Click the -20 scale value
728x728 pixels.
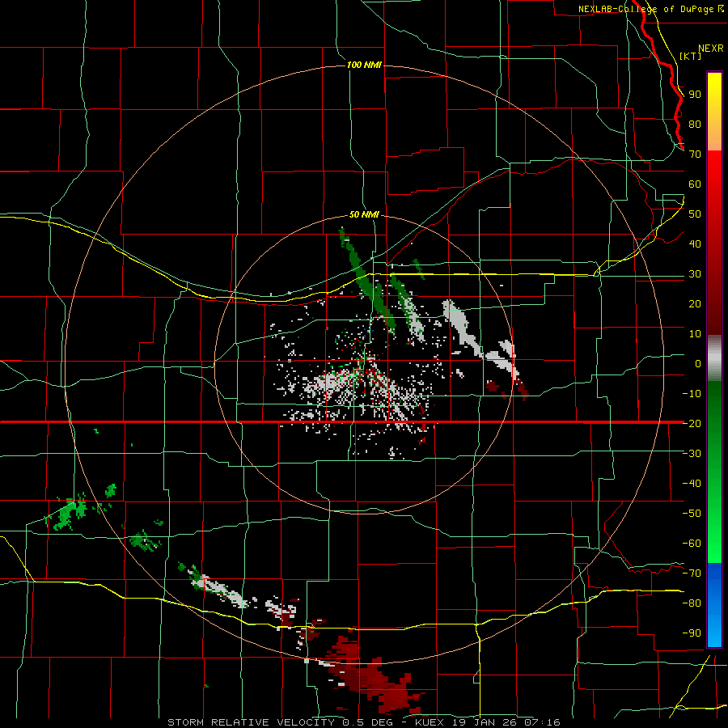coord(692,424)
